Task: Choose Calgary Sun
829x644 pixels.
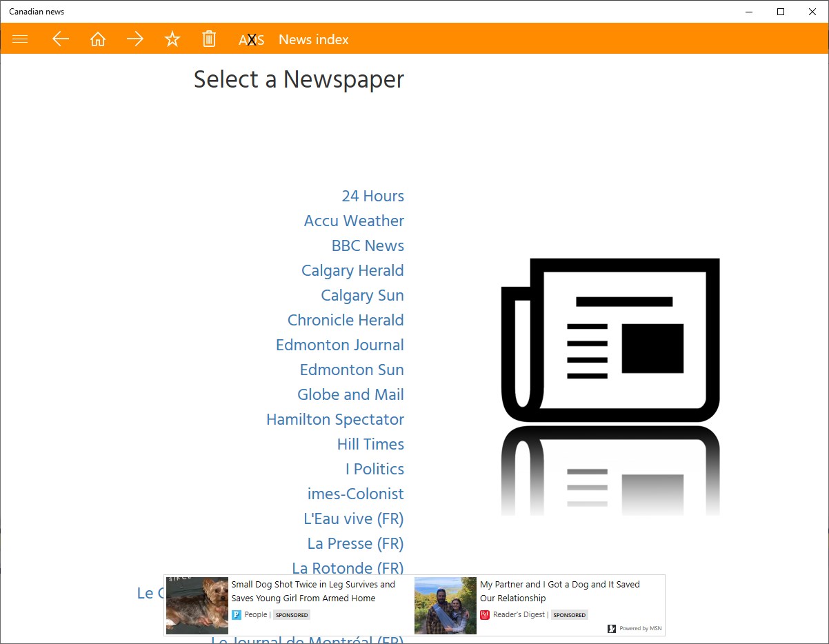Action: pyautogui.click(x=363, y=296)
